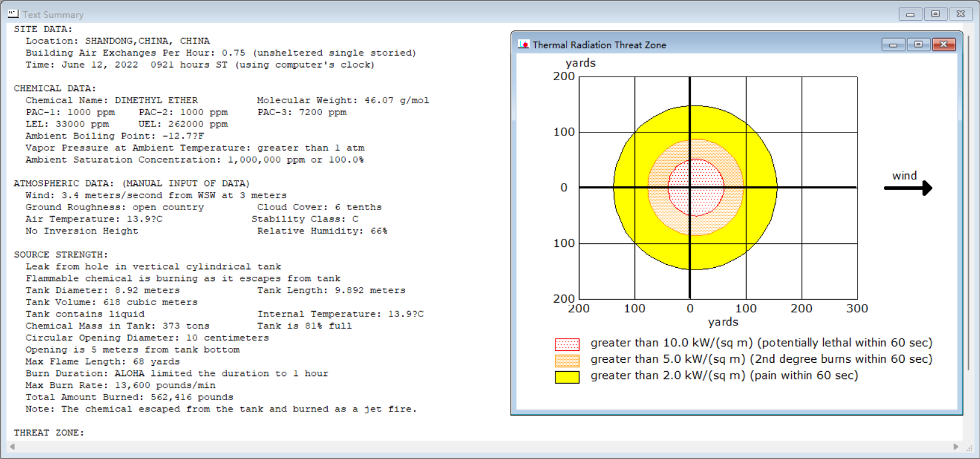Click the orange 5.0 kW legend swatch
Screen dimensions: 980x459
pos(567,360)
